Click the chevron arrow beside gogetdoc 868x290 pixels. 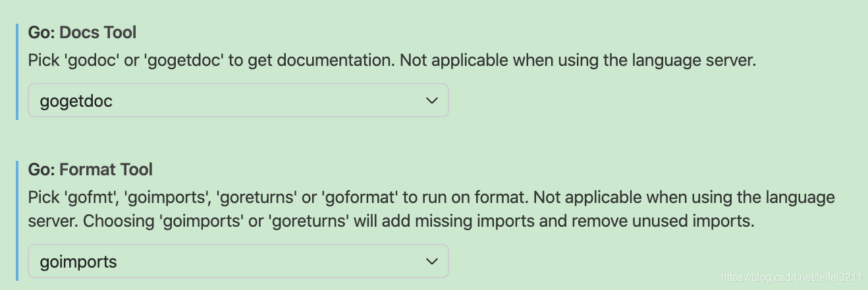(x=432, y=101)
